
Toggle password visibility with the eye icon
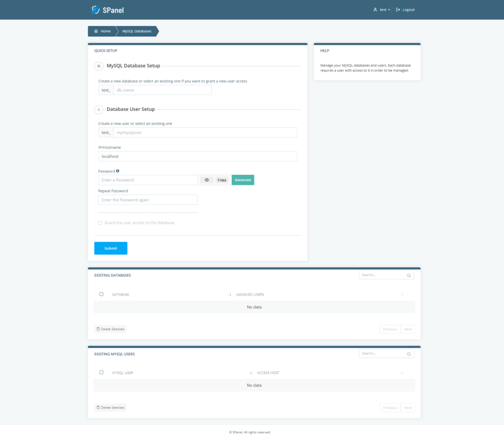click(206, 180)
